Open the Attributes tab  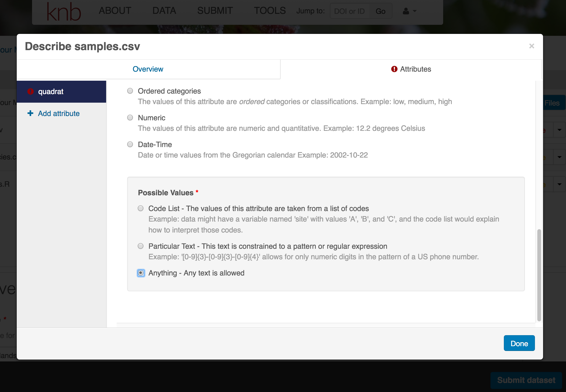[411, 69]
